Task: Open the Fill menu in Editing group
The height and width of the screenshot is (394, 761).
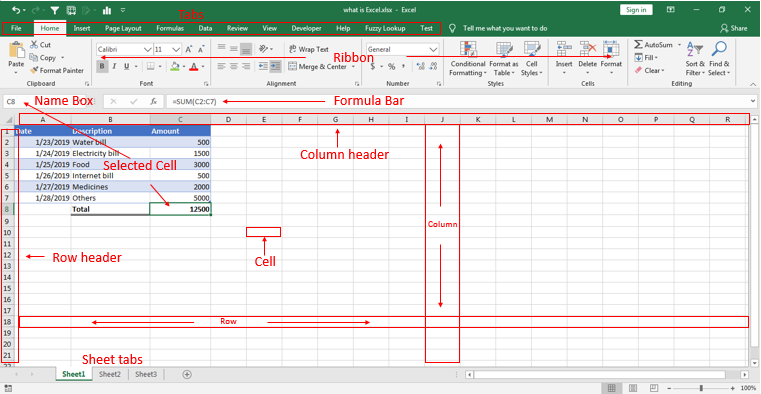Action: pyautogui.click(x=646, y=58)
